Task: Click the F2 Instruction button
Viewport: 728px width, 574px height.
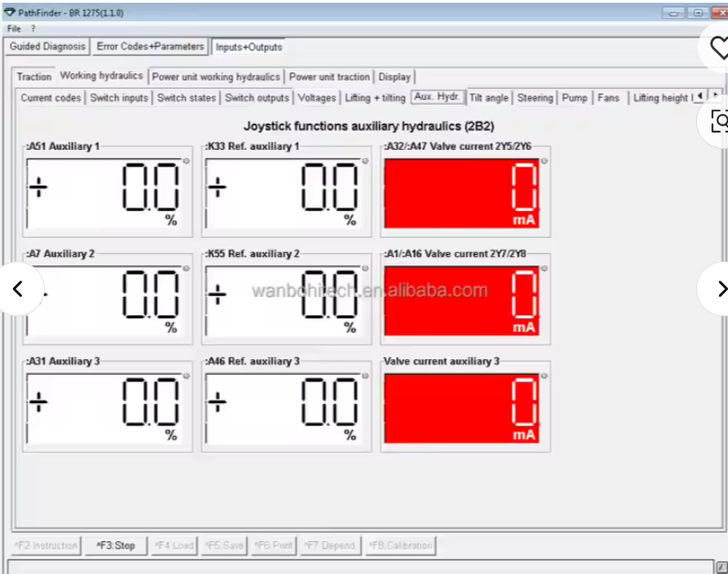Action: pos(46,546)
